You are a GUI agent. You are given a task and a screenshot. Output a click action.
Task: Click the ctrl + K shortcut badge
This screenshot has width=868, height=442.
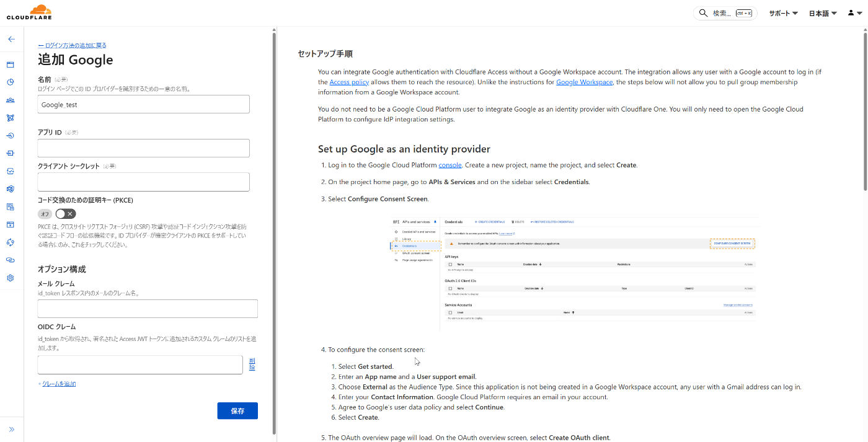point(744,13)
